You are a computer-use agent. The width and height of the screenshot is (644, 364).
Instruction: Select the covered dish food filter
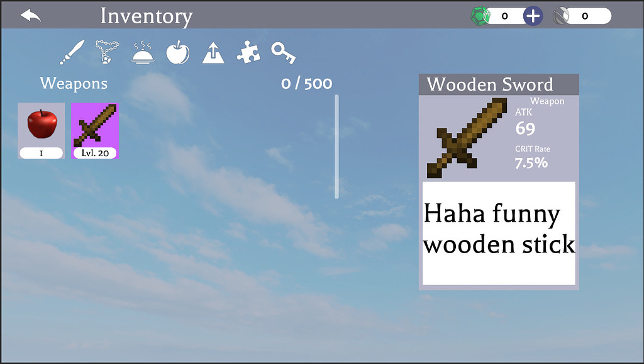pos(143,54)
